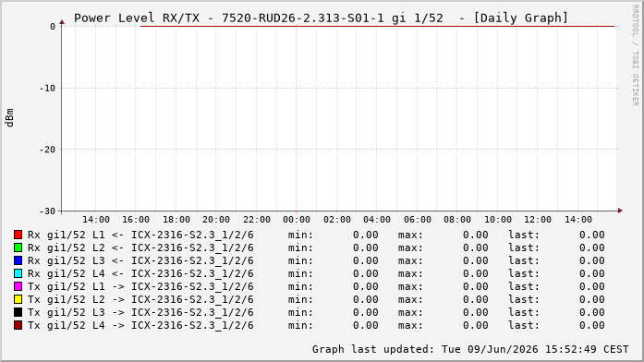The image size is (644, 362).
Task: Click the 'Tx gi1/52 L3 -> ICX-2316-S2.3_1/2/6' label
Action: coord(140,313)
